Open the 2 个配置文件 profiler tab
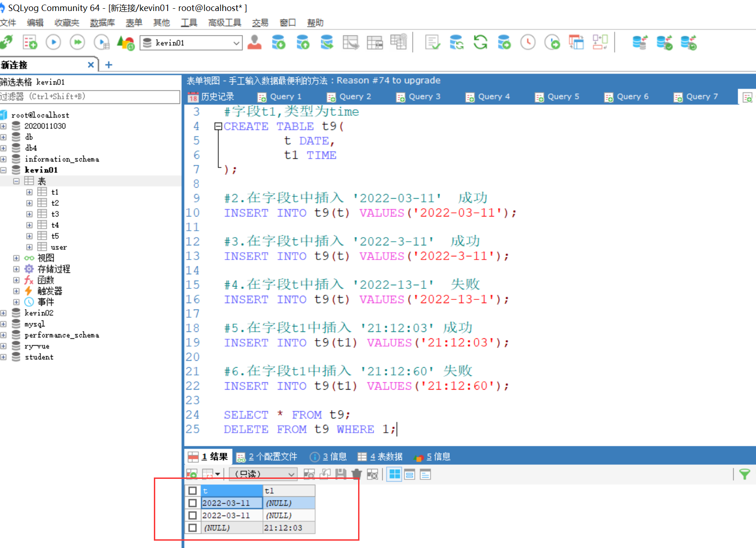The height and width of the screenshot is (548, 756). 267,456
